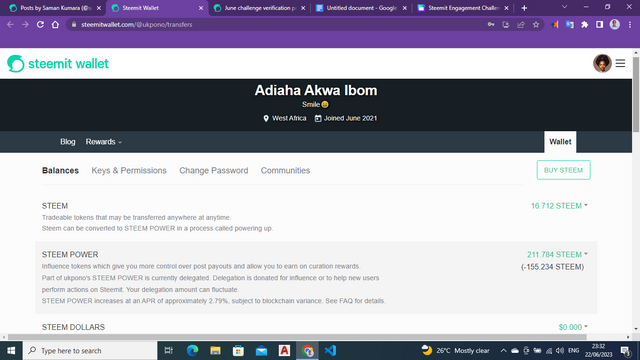Select the Balances tab
This screenshot has width=640, height=360.
pos(60,171)
